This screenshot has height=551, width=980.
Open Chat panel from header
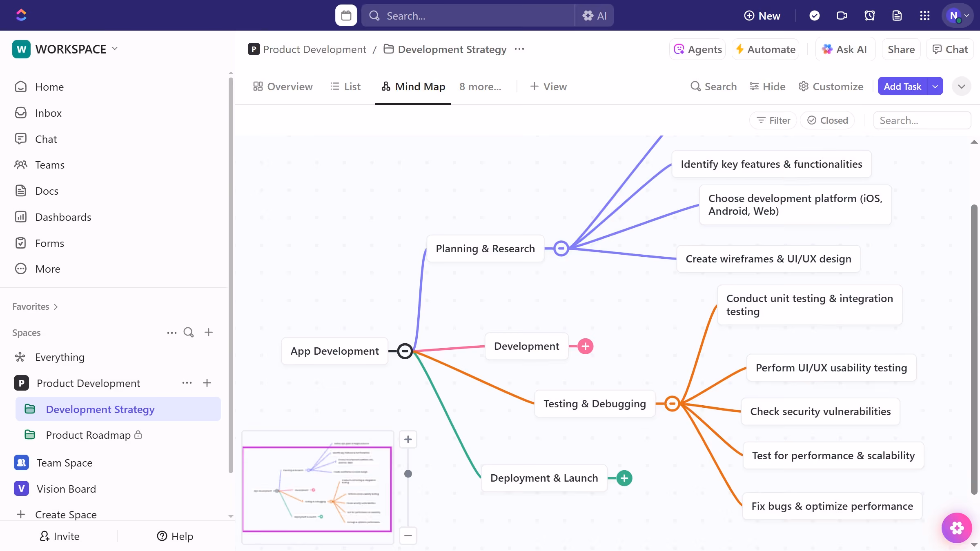tap(950, 49)
